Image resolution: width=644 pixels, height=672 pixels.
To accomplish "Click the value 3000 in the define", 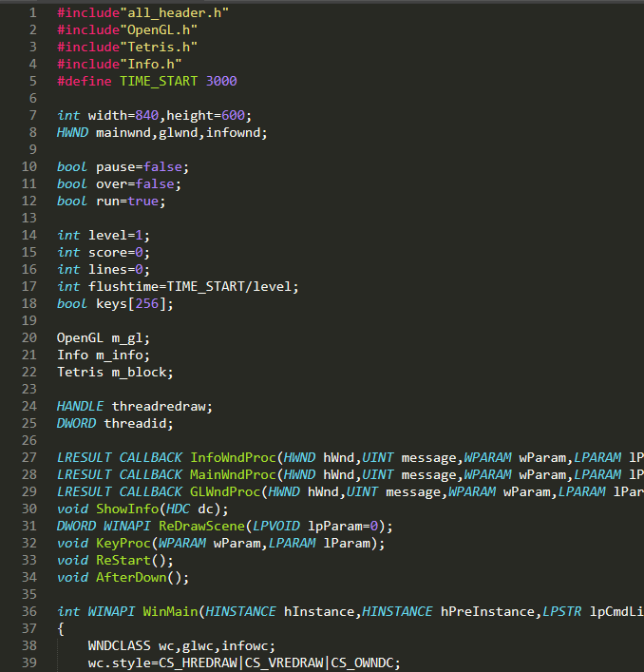I will (x=221, y=82).
